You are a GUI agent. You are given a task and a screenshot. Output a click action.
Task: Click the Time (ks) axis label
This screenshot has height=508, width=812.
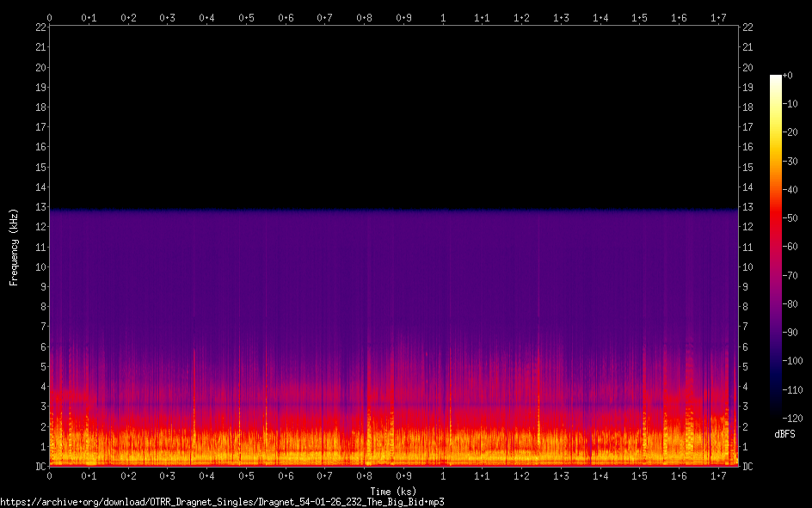coord(393,492)
